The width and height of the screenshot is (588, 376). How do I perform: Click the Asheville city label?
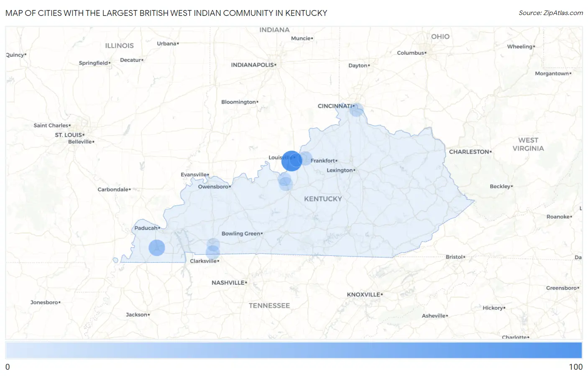tap(434, 316)
